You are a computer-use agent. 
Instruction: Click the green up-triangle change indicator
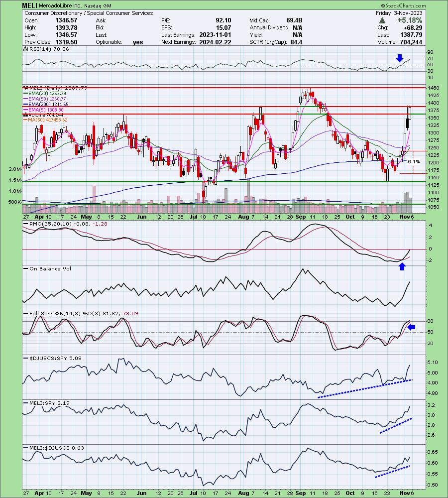[x=382, y=20]
